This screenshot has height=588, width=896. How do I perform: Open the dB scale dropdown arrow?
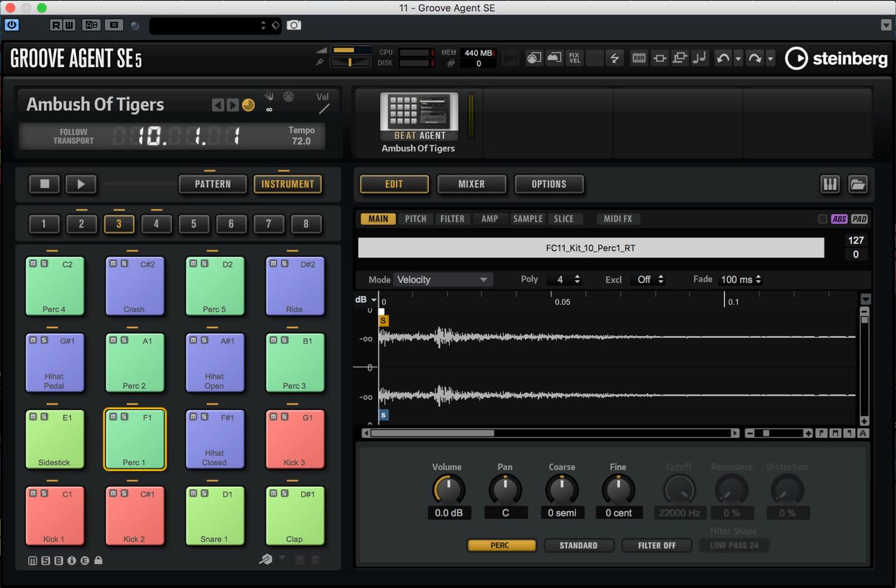tap(374, 300)
